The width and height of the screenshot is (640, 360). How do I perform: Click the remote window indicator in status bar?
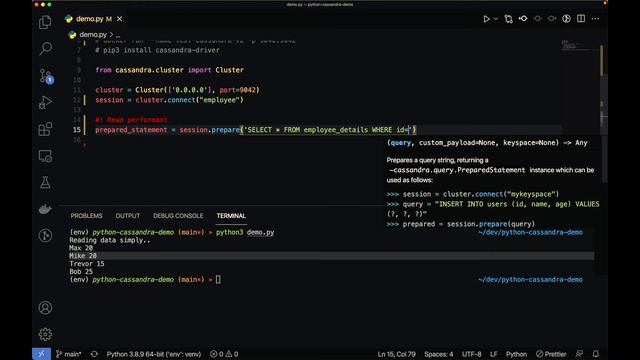pyautogui.click(x=41, y=354)
